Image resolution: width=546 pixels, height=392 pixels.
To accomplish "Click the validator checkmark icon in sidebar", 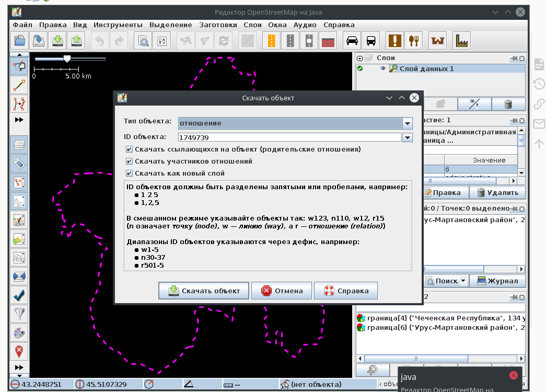I will coord(19,295).
